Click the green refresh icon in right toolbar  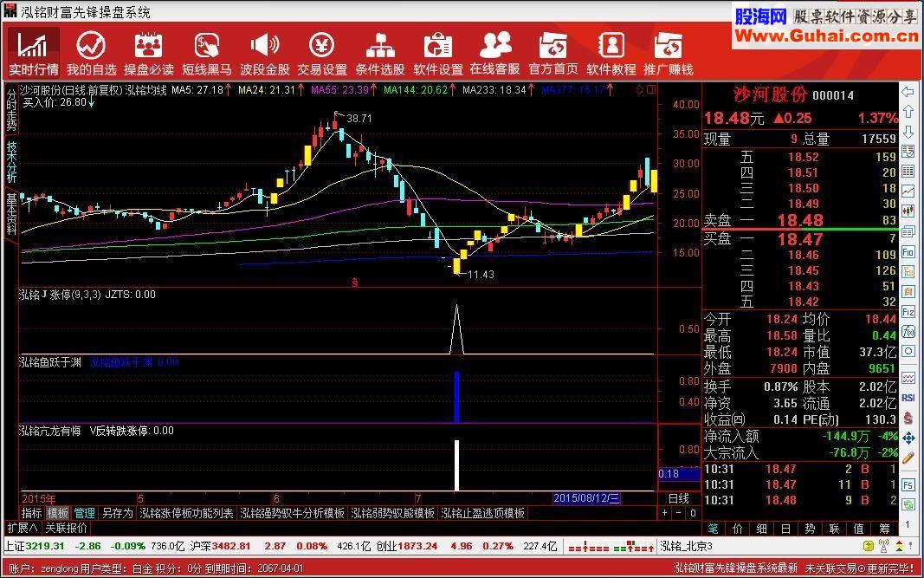click(x=908, y=503)
